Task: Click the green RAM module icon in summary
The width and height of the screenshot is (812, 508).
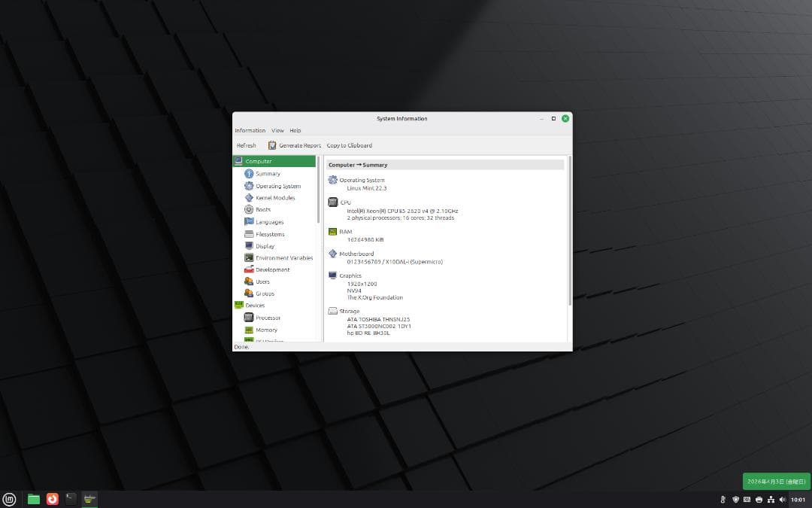Action: 333,232
